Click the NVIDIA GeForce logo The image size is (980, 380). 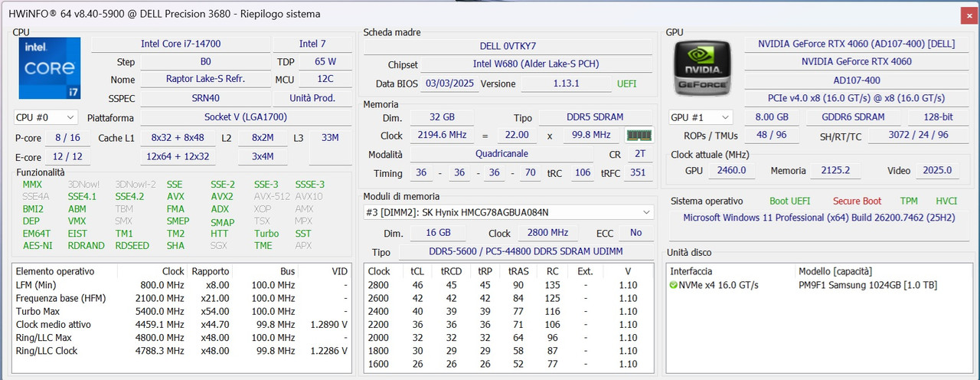click(x=703, y=68)
